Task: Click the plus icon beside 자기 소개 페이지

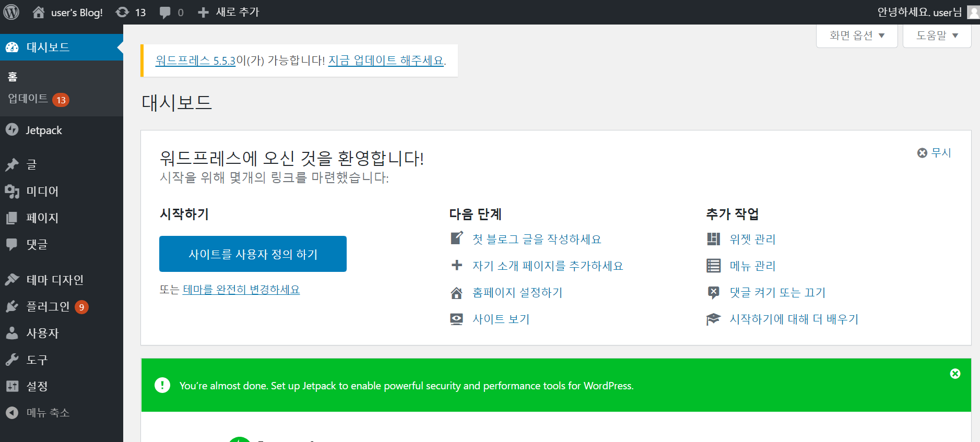Action: click(x=457, y=265)
